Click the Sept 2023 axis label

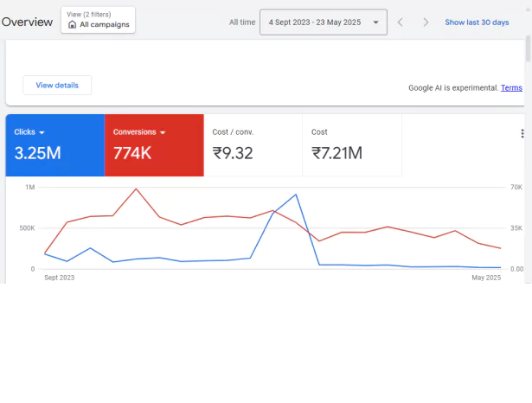pyautogui.click(x=60, y=278)
